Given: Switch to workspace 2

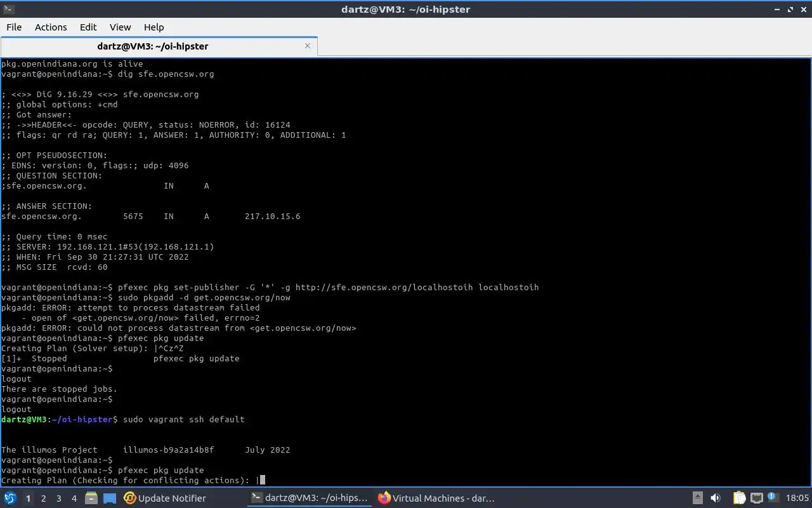Looking at the screenshot, I should coord(43,498).
